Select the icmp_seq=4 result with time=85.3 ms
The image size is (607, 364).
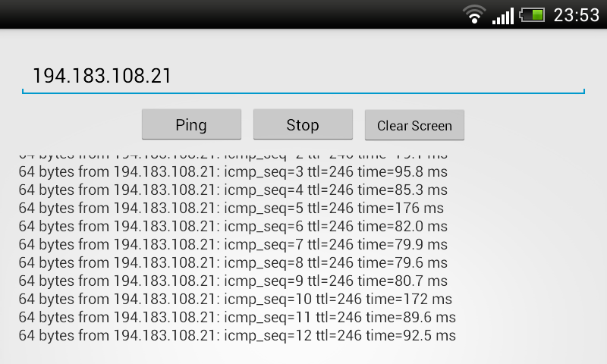click(x=233, y=190)
